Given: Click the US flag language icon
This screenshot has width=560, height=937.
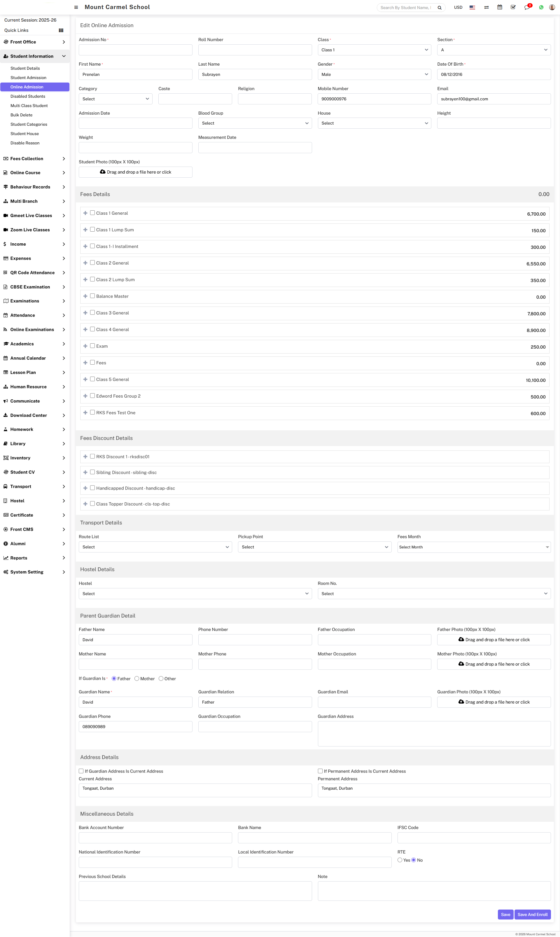Looking at the screenshot, I should [472, 8].
